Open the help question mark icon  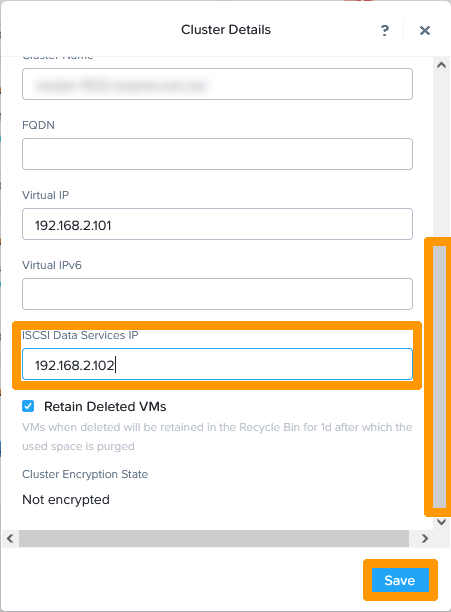click(x=385, y=30)
